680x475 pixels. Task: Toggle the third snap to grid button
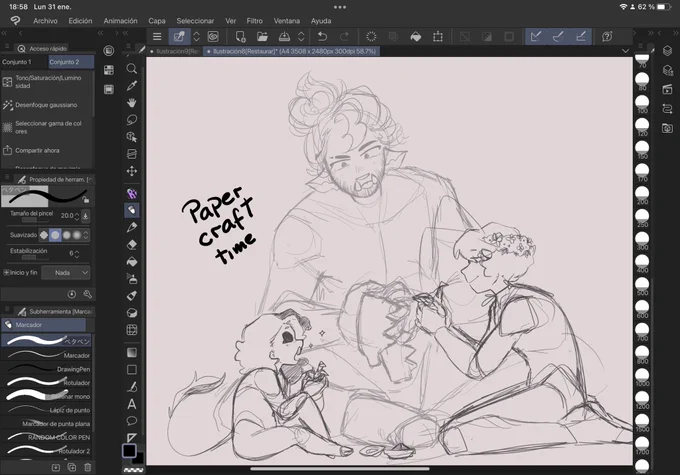click(x=581, y=37)
